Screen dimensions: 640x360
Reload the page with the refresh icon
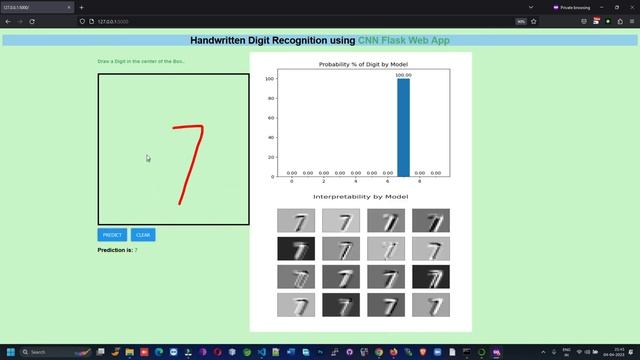point(32,21)
